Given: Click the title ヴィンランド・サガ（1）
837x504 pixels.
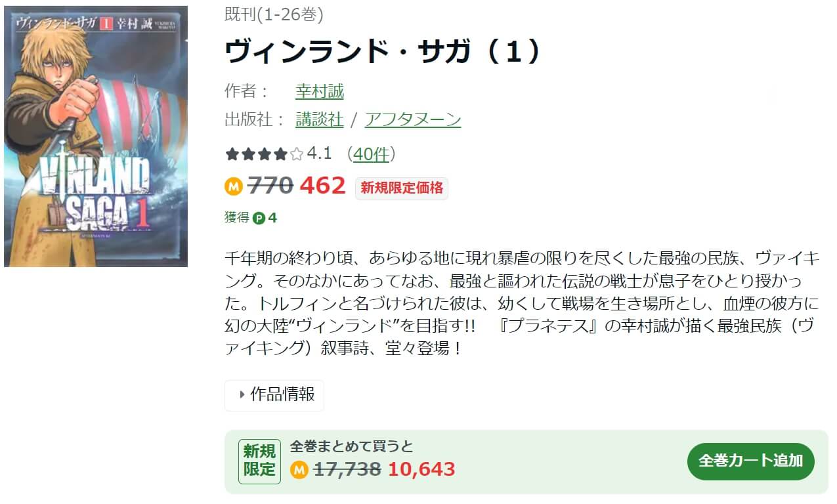Looking at the screenshot, I should click(383, 52).
